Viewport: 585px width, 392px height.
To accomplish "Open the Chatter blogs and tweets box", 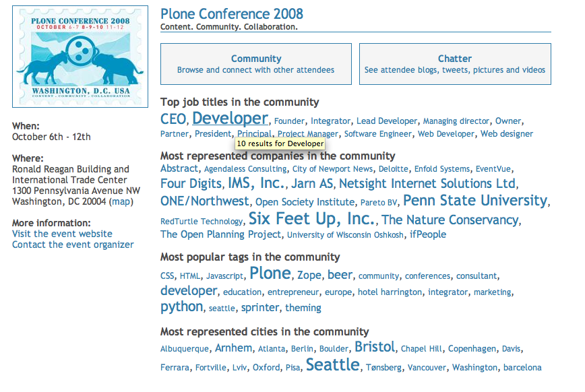I will pyautogui.click(x=455, y=64).
